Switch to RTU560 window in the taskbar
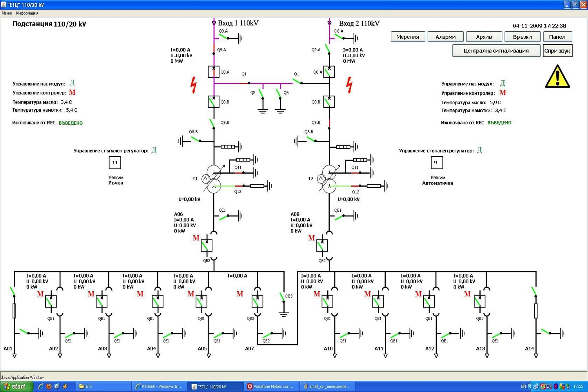Viewport: 588px width, 392px height. [x=159, y=386]
